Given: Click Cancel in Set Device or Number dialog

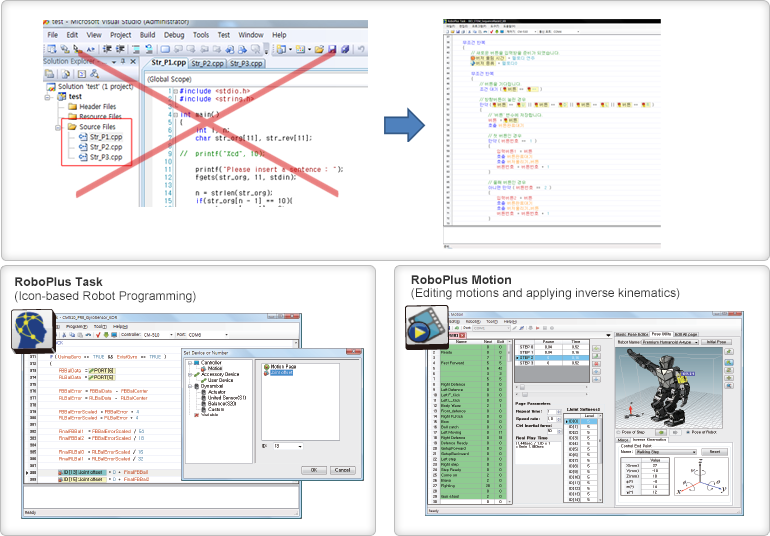Looking at the screenshot, I should click(342, 470).
